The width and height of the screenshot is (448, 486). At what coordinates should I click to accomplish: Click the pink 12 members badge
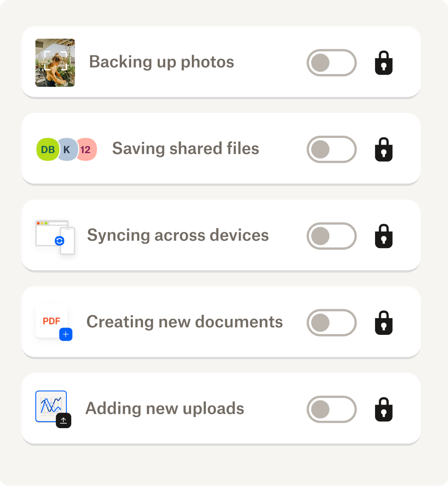click(86, 150)
